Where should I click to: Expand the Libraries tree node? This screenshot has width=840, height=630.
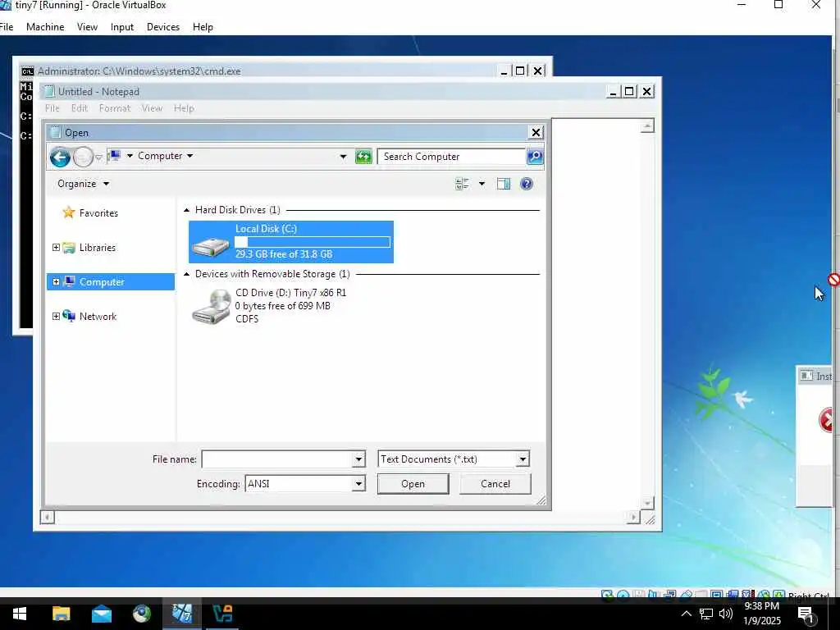coord(56,247)
